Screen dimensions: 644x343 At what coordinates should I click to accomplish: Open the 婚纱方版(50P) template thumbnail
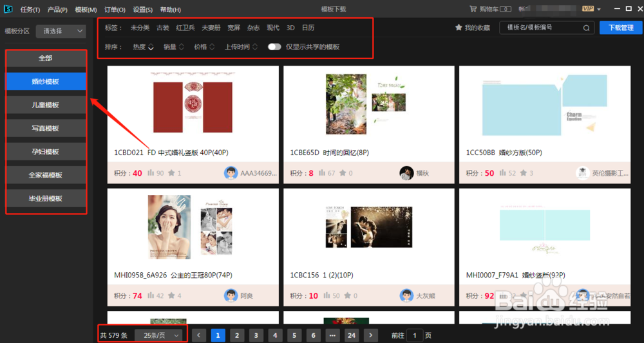[x=545, y=106]
